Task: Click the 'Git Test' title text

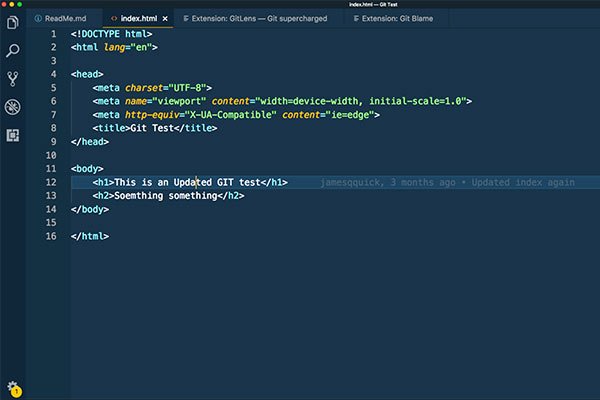Action: [152, 128]
